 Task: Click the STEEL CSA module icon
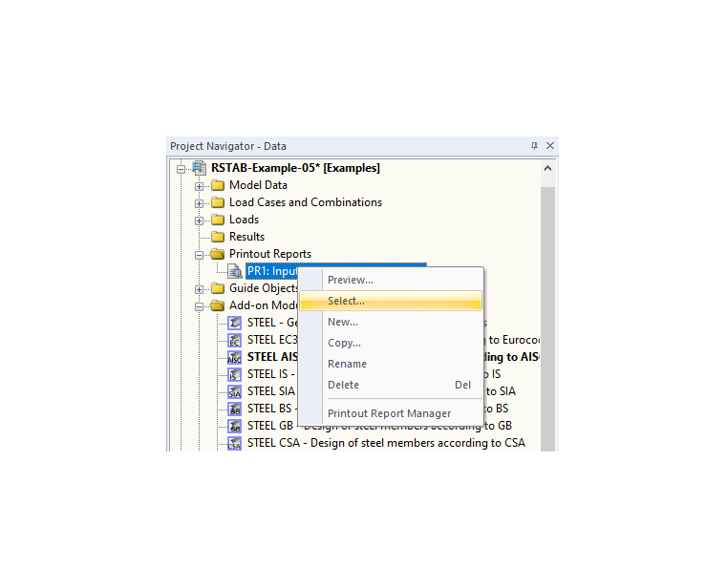[x=235, y=443]
